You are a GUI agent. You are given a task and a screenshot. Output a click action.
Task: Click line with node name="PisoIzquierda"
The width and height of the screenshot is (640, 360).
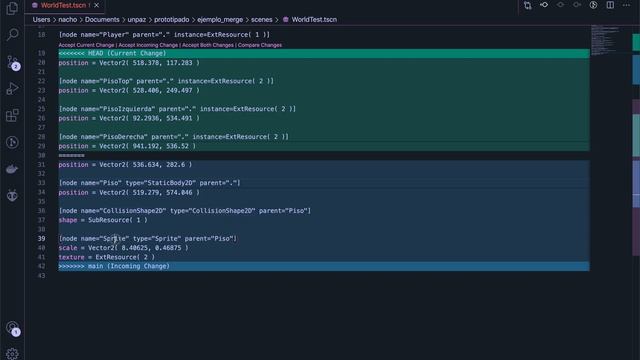click(177, 109)
